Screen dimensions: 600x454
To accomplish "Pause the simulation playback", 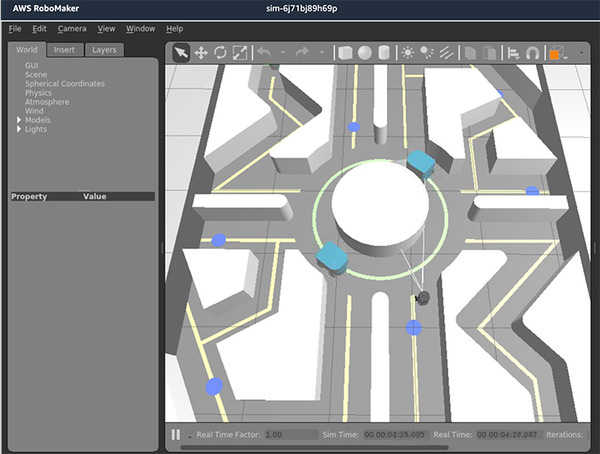I will pyautogui.click(x=176, y=435).
